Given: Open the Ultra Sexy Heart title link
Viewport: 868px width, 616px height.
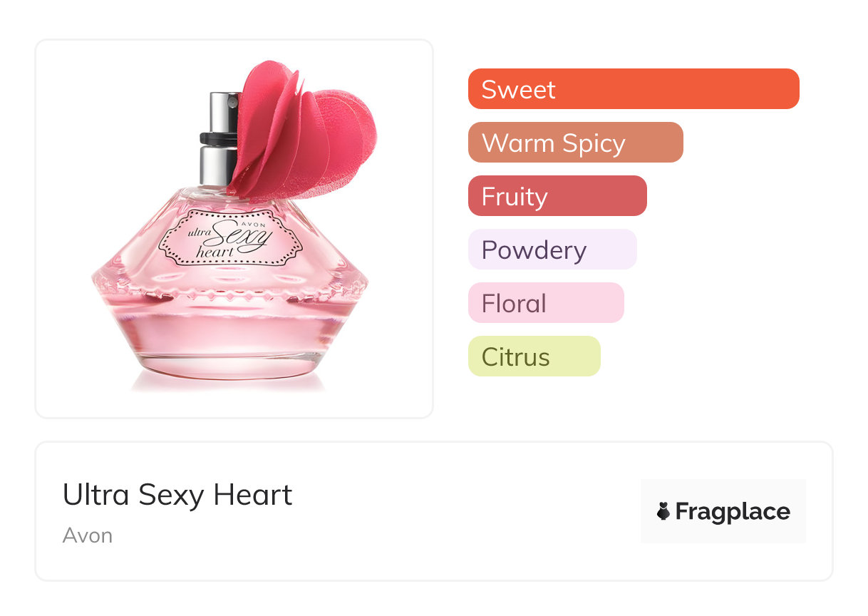Looking at the screenshot, I should point(177,495).
